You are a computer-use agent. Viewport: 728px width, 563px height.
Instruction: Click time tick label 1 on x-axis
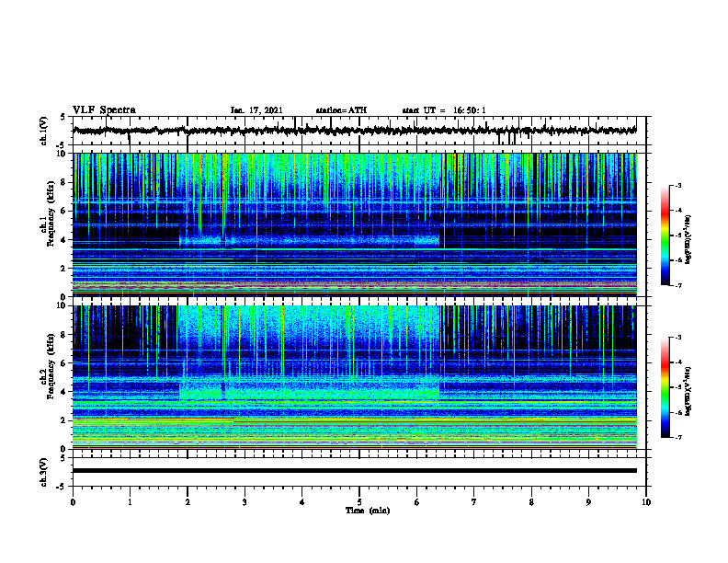click(130, 502)
